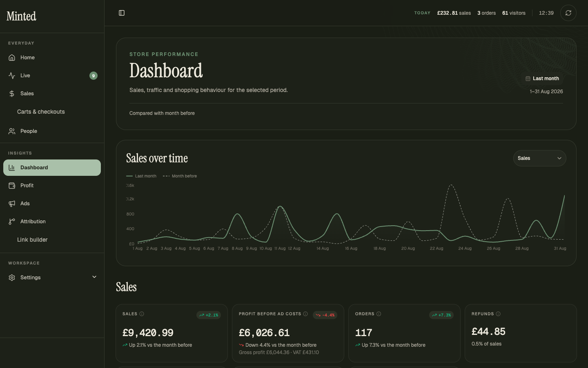The width and height of the screenshot is (588, 368).
Task: Click the £6,026.61 profit value
Action: pos(264,333)
